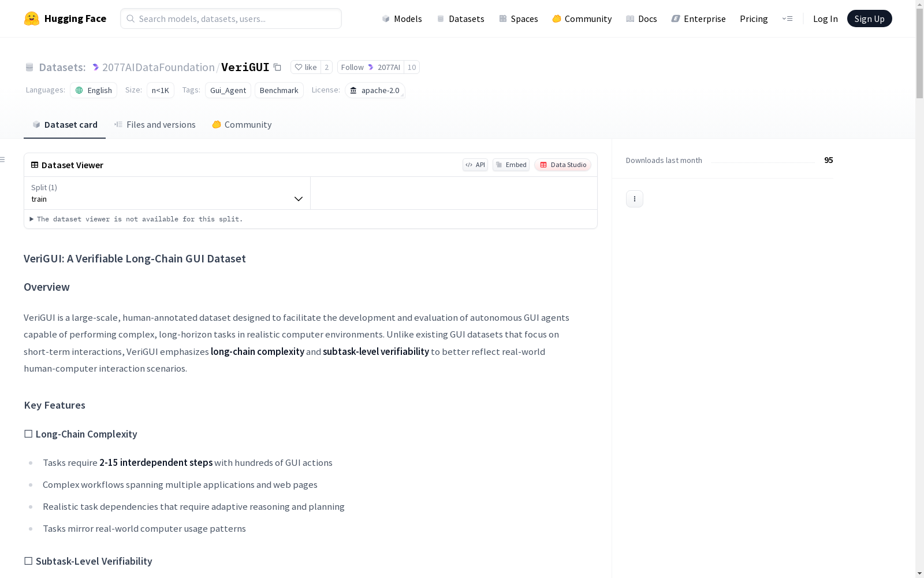Click the Downloads last month label
This screenshot has height=578, width=924.
click(664, 160)
